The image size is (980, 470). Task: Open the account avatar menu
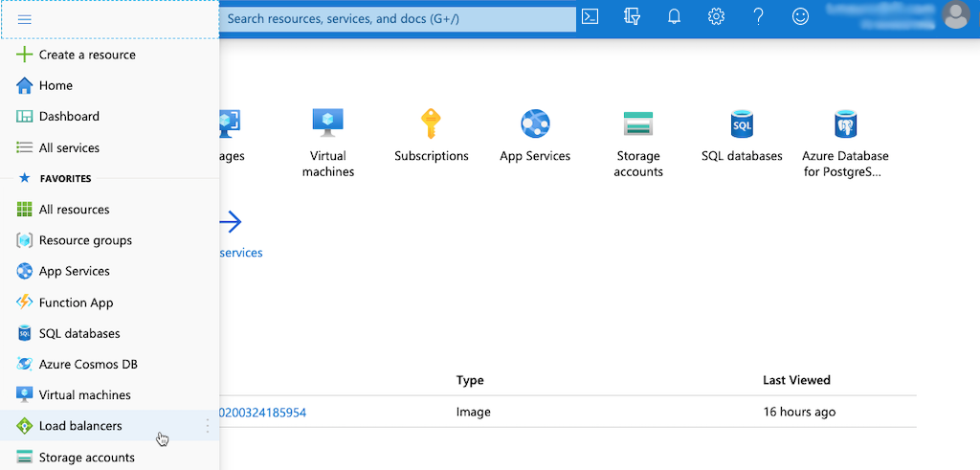956,15
